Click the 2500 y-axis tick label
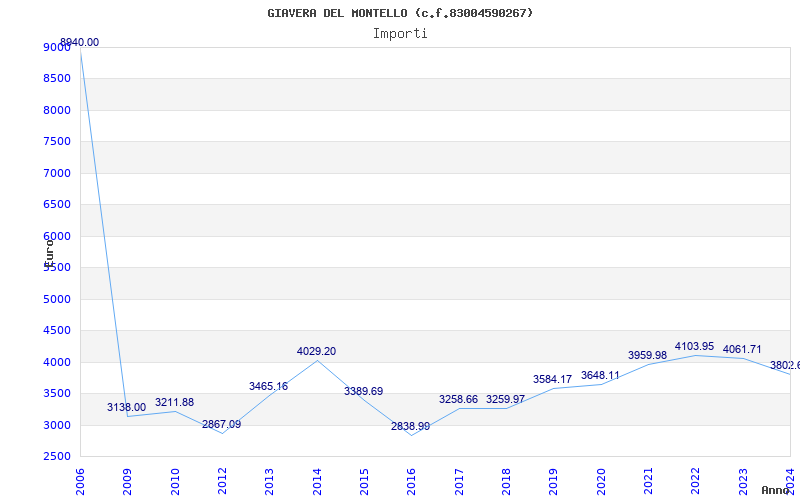800x500 pixels. 57,457
